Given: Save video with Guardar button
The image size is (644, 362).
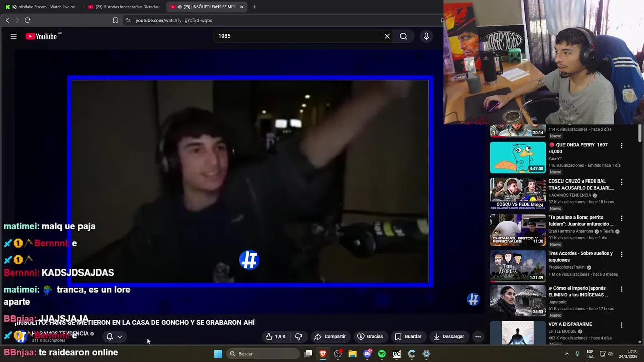Looking at the screenshot, I should (408, 337).
